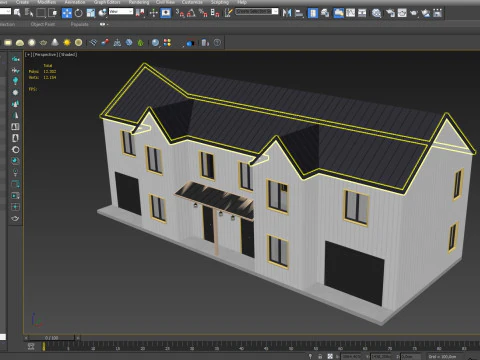Open the Perspective viewport label menu
The image size is (480, 360).
45,54
